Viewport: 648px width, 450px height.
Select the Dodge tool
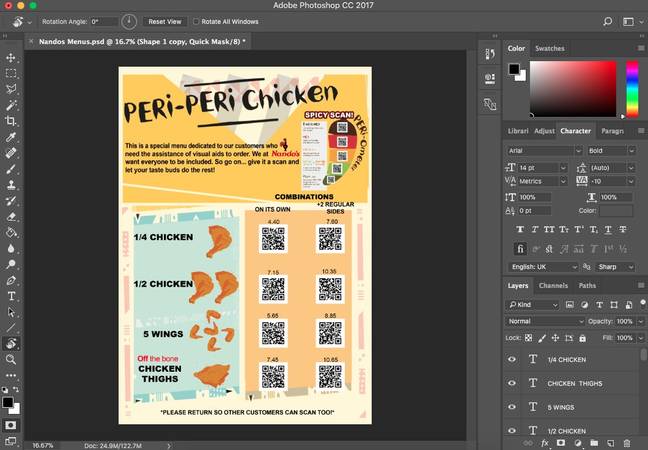(11, 264)
